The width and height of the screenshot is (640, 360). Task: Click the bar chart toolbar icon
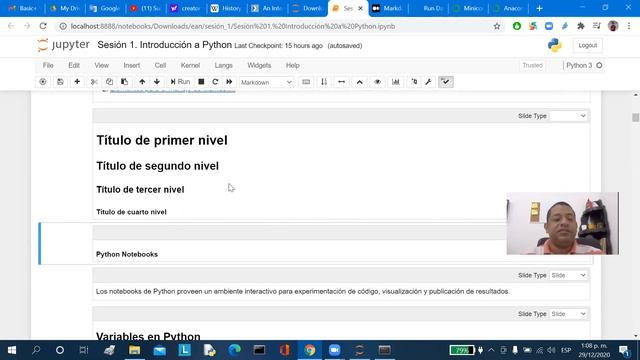coord(396,82)
